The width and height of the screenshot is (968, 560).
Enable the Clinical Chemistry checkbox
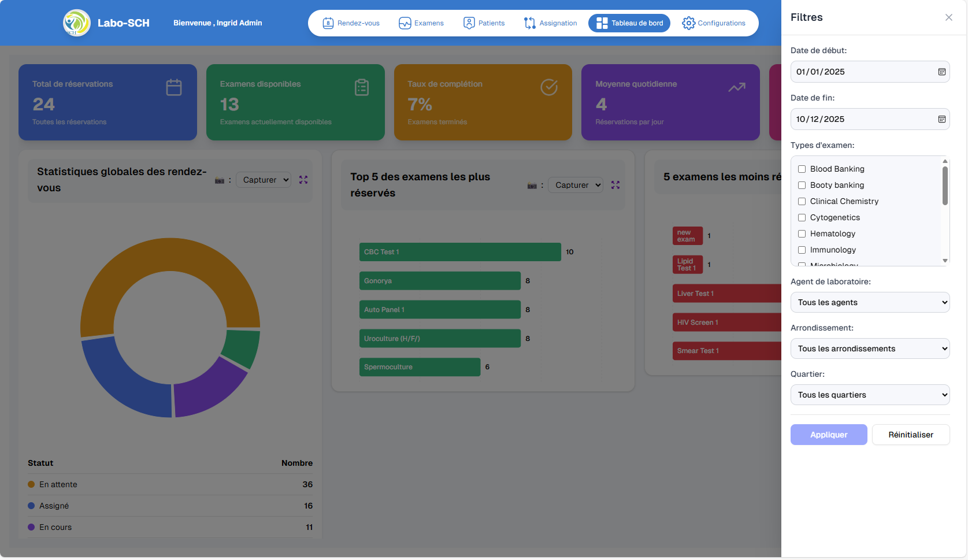[802, 201]
